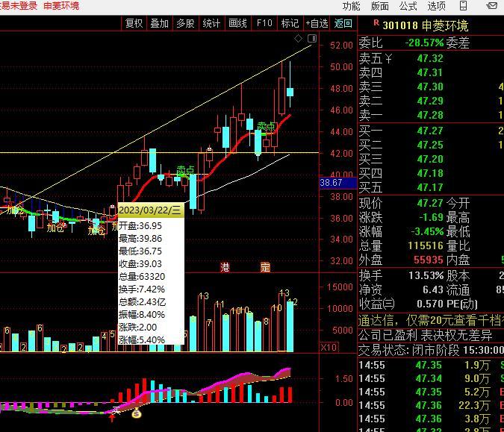Click the red R badge beside stock code
504x432 pixels.
coord(376,23)
